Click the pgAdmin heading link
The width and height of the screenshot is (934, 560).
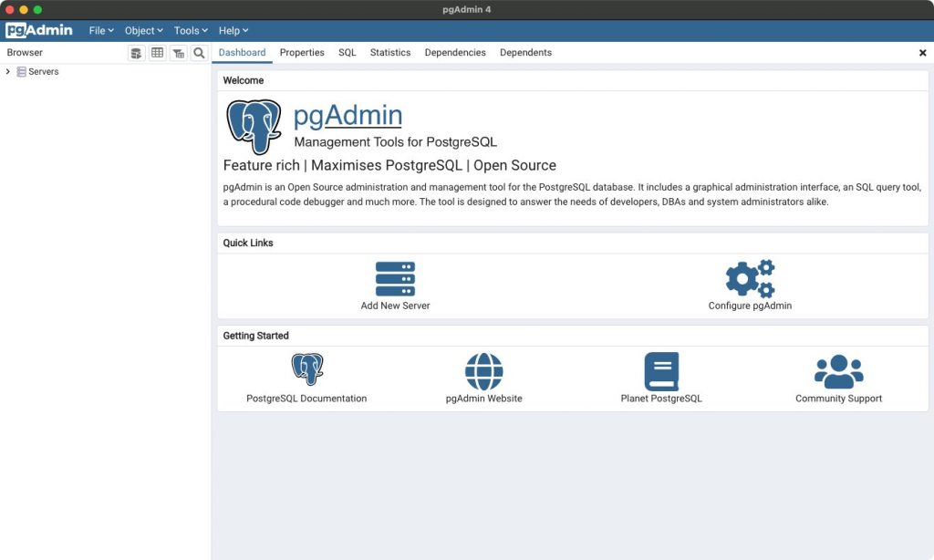coord(347,114)
